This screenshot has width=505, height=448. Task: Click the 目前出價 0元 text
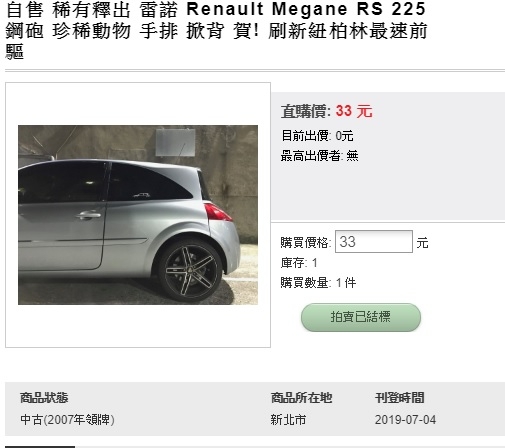tap(317, 136)
